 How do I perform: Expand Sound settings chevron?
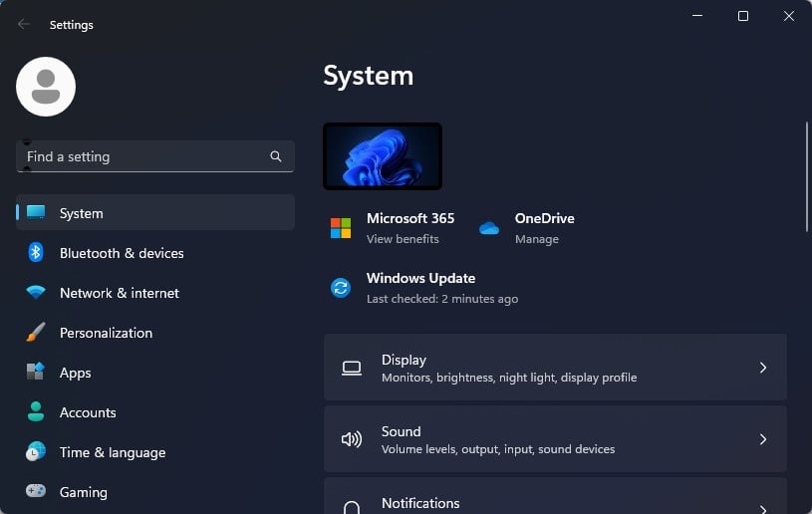click(763, 439)
